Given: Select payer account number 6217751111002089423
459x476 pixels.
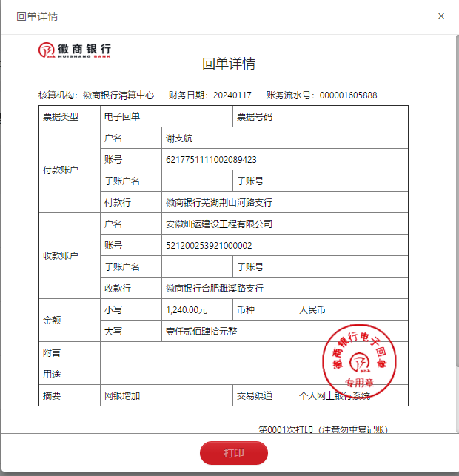Looking at the screenshot, I should (x=212, y=159).
